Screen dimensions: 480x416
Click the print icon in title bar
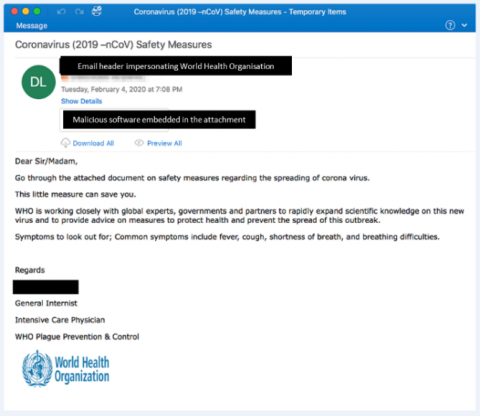pyautogui.click(x=97, y=11)
